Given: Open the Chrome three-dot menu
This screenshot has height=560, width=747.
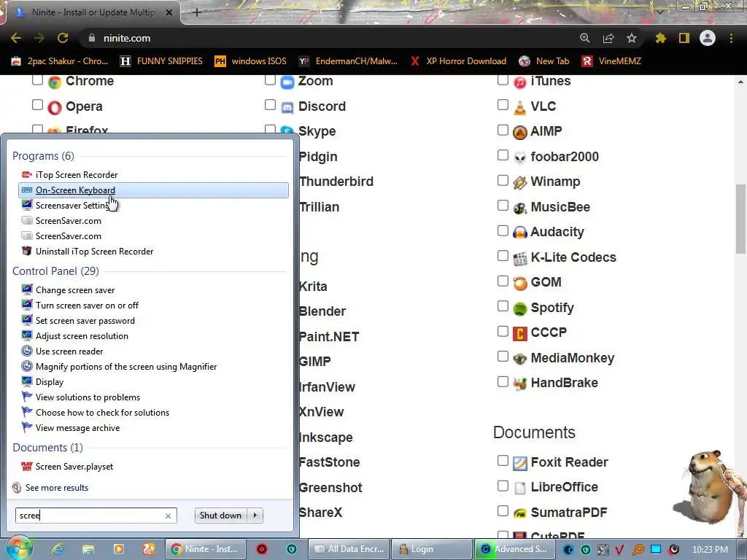Looking at the screenshot, I should (731, 38).
